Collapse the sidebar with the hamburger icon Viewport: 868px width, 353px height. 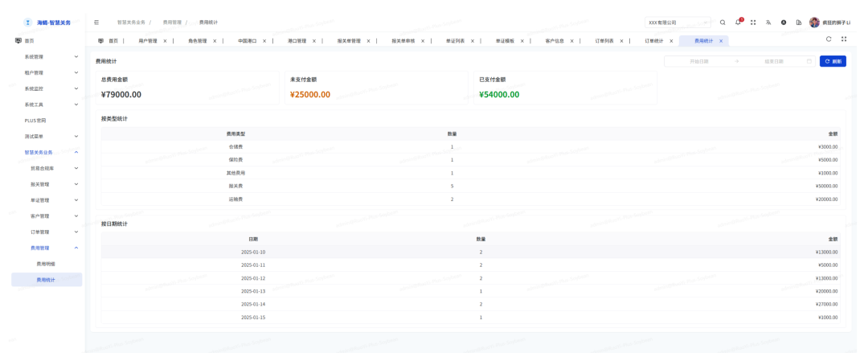pos(96,23)
